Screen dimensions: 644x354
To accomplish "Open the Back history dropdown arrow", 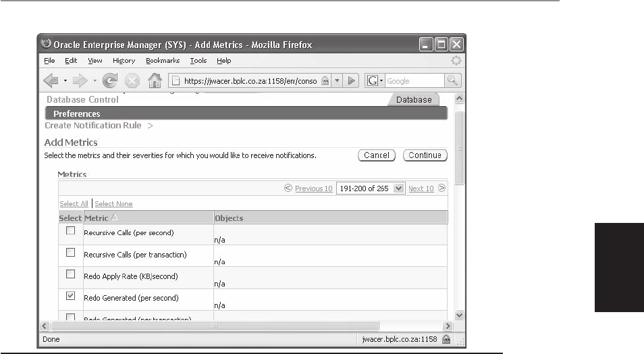I will point(65,80).
